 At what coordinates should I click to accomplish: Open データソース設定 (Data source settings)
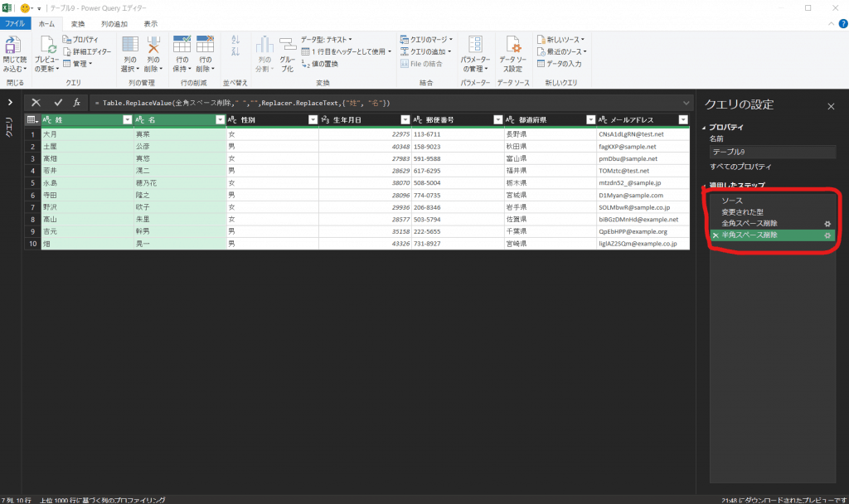[x=514, y=46]
